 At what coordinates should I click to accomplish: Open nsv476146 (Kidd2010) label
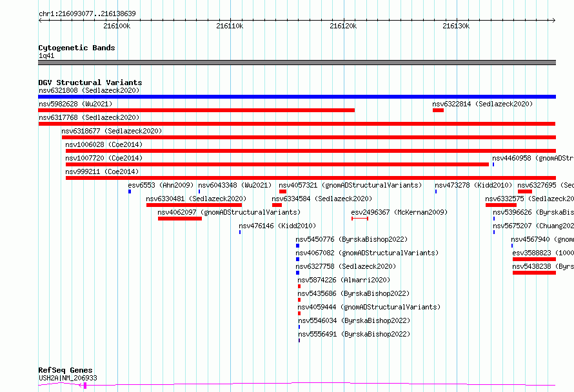coord(277,226)
